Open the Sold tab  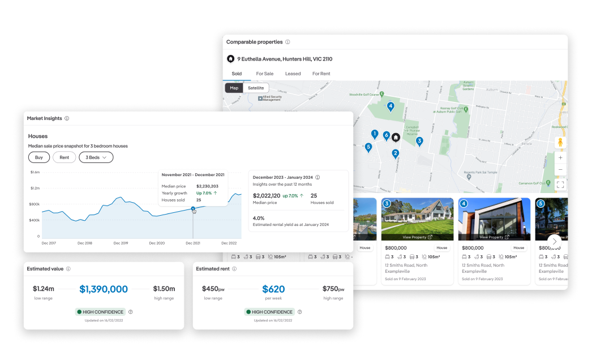pyautogui.click(x=237, y=74)
